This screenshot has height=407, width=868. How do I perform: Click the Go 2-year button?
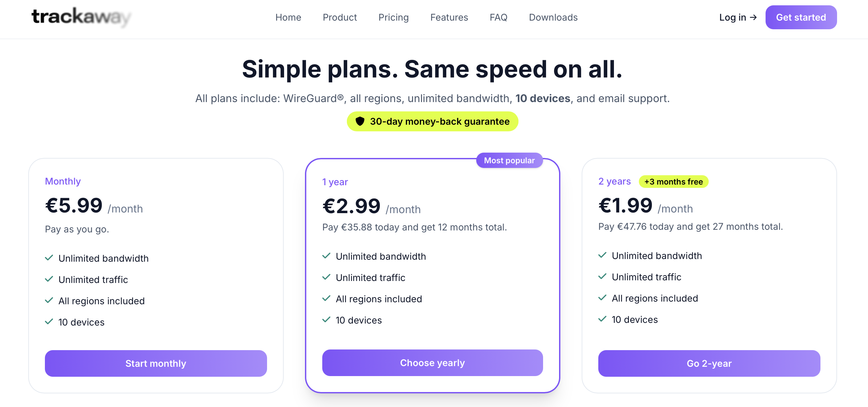tap(709, 363)
